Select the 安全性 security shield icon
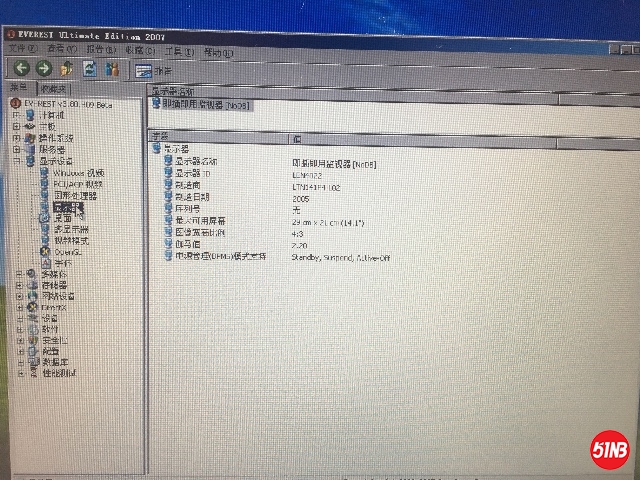Image resolution: width=640 pixels, height=480 pixels. [33, 340]
